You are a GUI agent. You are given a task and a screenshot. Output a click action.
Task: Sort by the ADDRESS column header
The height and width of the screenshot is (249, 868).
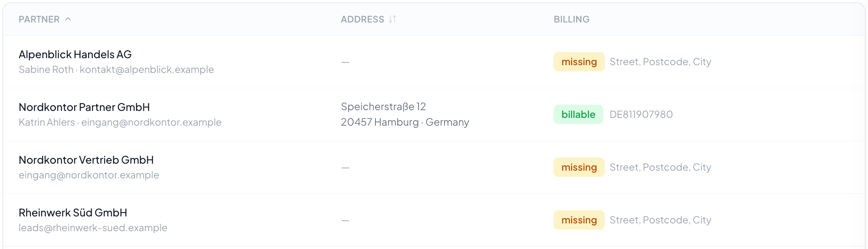362,19
